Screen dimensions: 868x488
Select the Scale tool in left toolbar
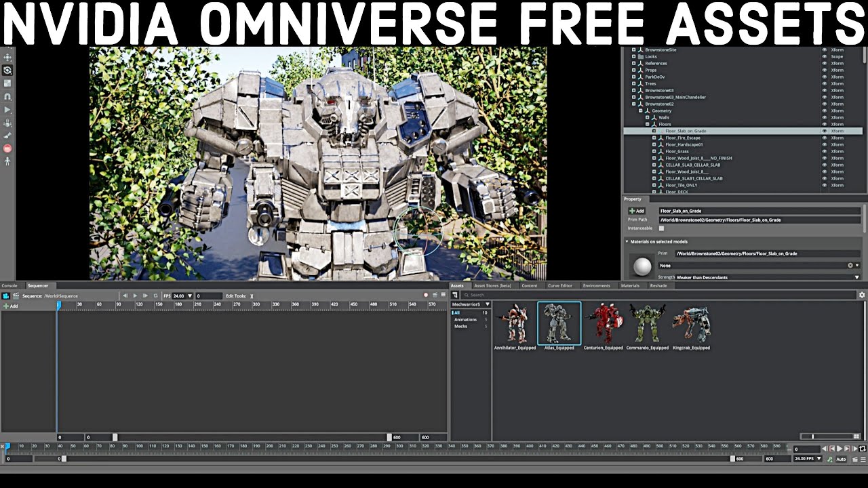point(7,83)
